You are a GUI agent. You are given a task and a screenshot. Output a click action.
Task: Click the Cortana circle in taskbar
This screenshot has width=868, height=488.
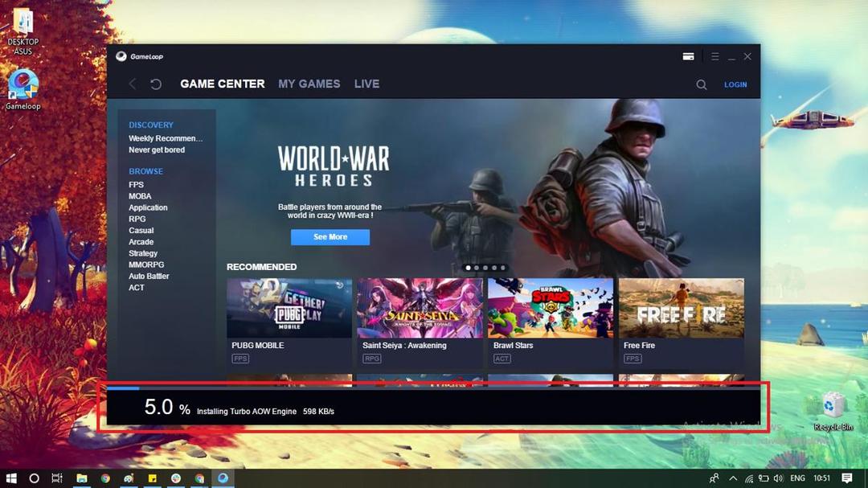(34, 478)
